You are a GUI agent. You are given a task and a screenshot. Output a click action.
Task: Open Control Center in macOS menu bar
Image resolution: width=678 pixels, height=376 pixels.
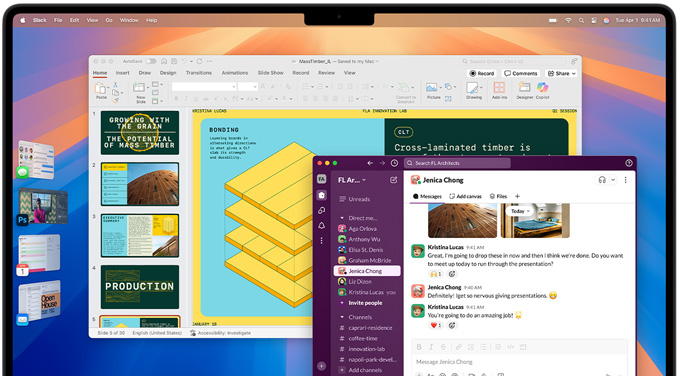[x=594, y=20]
